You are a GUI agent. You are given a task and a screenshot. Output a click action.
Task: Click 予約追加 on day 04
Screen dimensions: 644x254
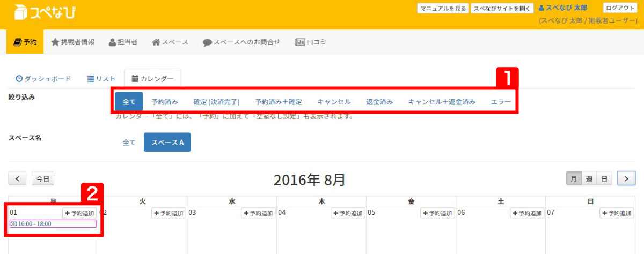point(348,213)
